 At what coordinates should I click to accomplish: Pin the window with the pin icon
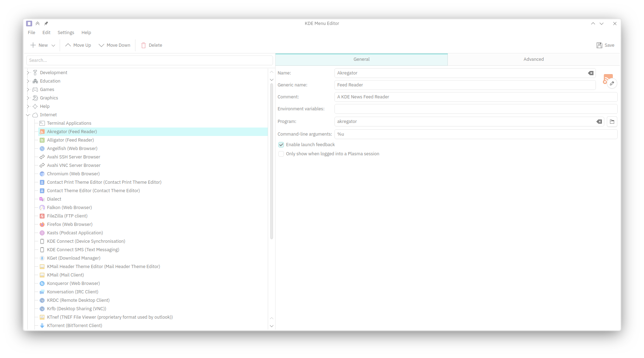[46, 24]
